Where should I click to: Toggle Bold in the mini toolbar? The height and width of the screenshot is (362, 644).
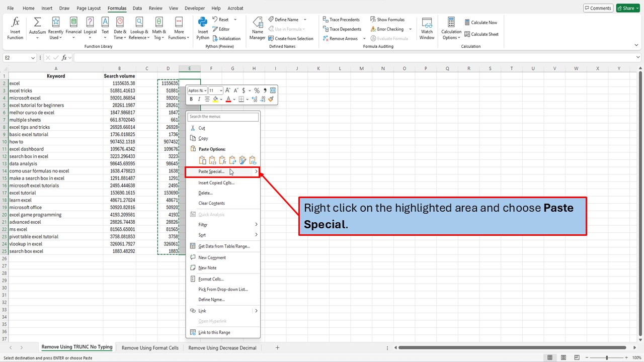pyautogui.click(x=191, y=99)
